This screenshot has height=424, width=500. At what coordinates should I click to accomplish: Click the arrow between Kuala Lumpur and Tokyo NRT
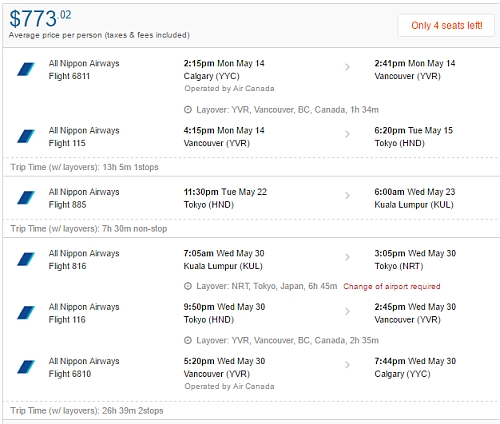[x=348, y=257]
